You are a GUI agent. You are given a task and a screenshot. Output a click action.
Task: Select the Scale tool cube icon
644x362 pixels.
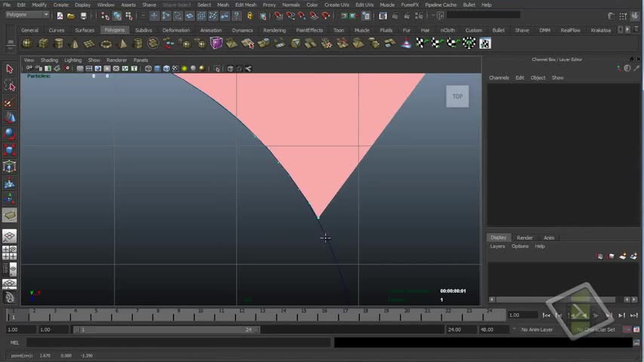tap(10, 150)
